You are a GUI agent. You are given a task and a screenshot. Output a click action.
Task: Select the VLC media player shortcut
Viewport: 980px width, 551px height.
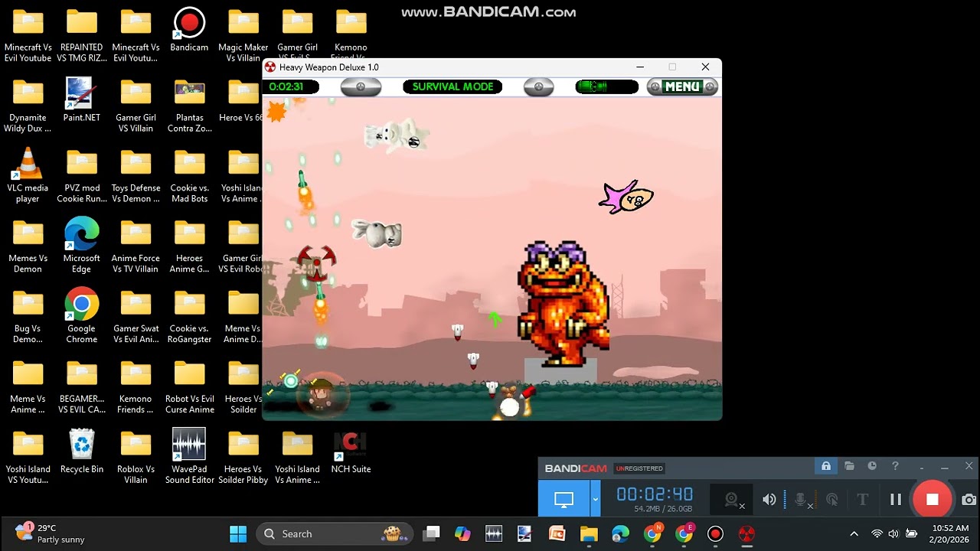click(28, 175)
